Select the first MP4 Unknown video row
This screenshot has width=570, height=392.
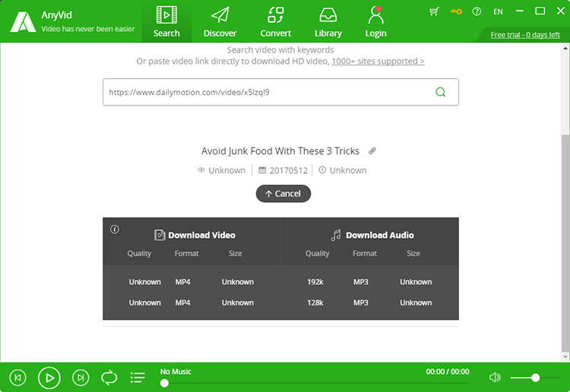pos(192,282)
